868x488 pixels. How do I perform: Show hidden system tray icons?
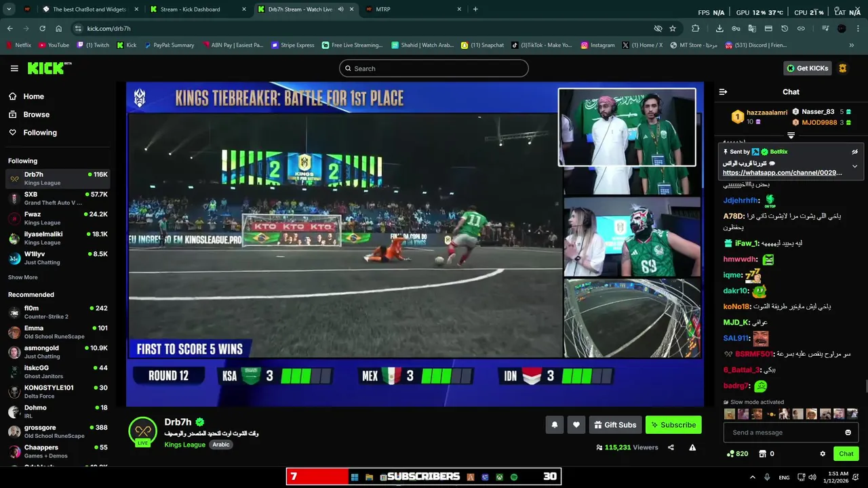click(752, 477)
